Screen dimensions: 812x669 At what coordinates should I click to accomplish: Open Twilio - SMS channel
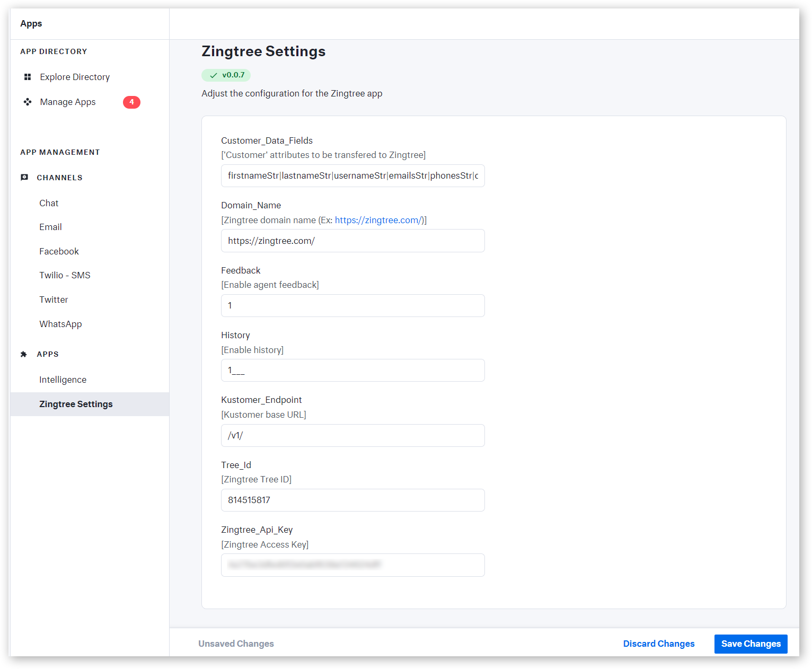(65, 275)
